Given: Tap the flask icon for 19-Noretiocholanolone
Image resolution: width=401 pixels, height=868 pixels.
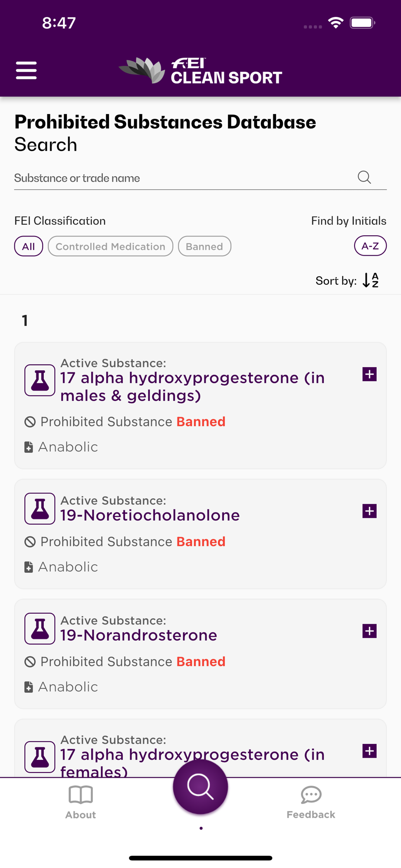Looking at the screenshot, I should [x=40, y=509].
